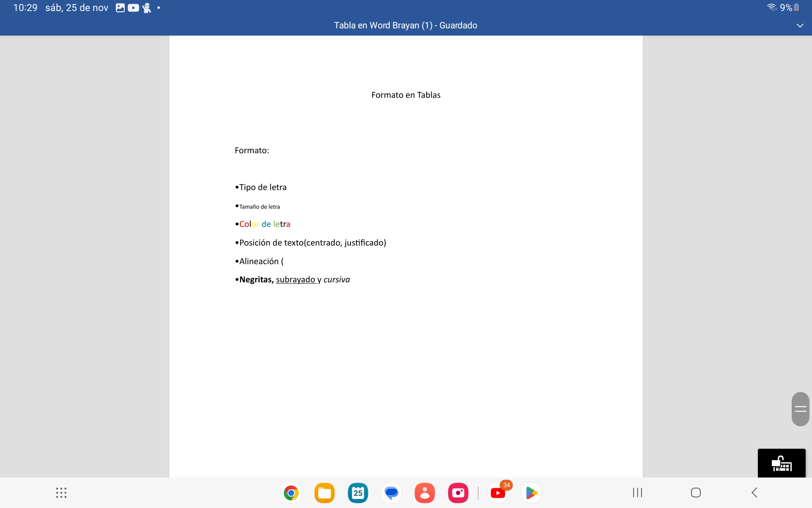Open the Google Play Store

pos(531,493)
